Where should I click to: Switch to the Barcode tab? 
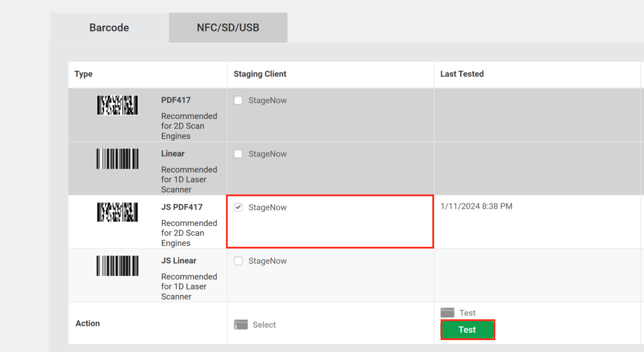click(x=109, y=27)
